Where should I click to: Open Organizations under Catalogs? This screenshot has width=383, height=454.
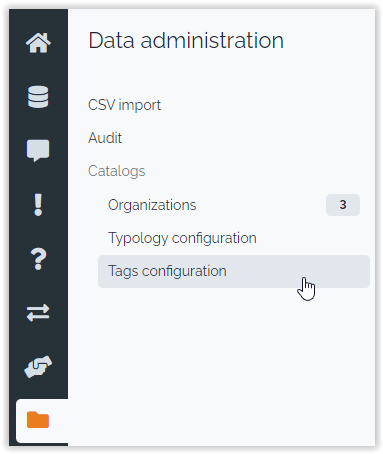coord(152,205)
